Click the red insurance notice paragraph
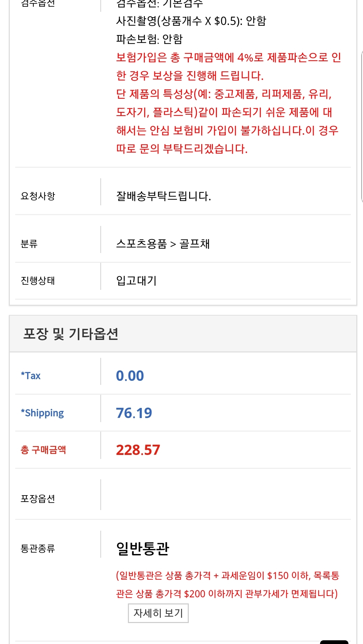 (227, 103)
